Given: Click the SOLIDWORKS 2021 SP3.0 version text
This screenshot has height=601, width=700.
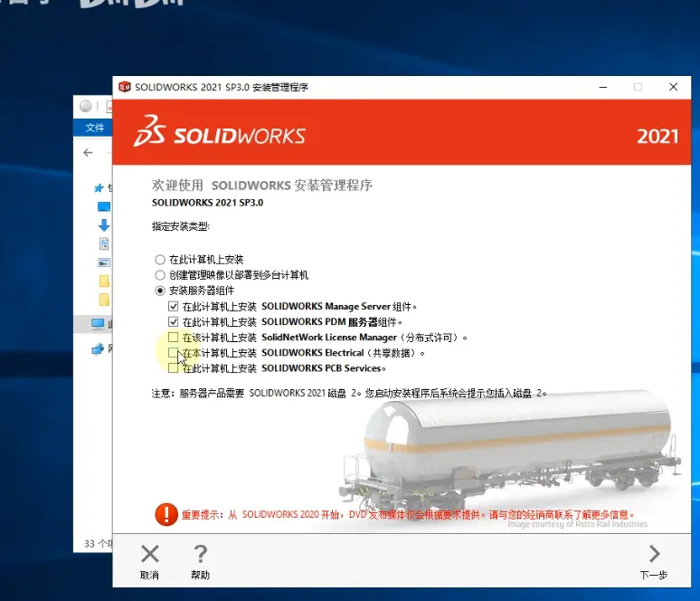Looking at the screenshot, I should (208, 203).
